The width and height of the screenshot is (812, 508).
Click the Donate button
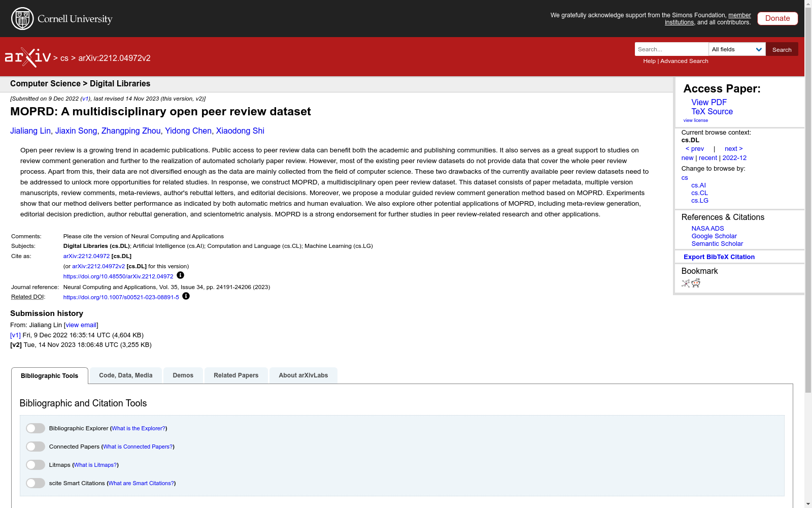(x=777, y=18)
